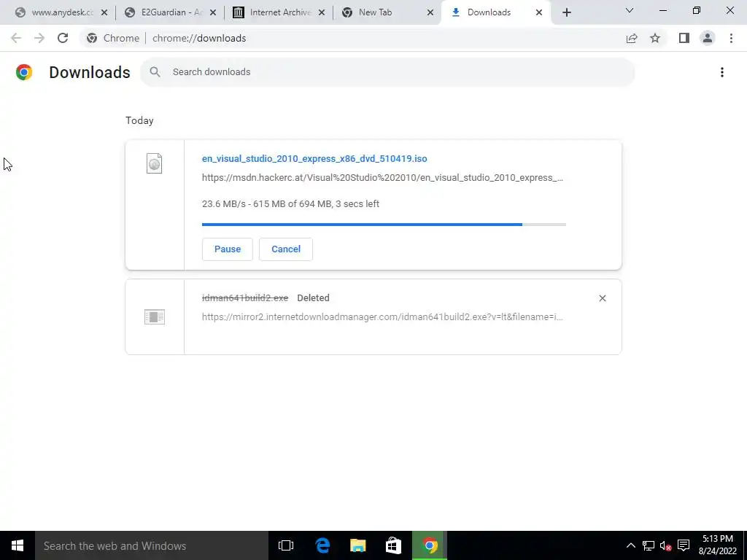Image resolution: width=747 pixels, height=560 pixels.
Task: Launch Microsoft Edge from taskbar
Action: [x=322, y=545]
